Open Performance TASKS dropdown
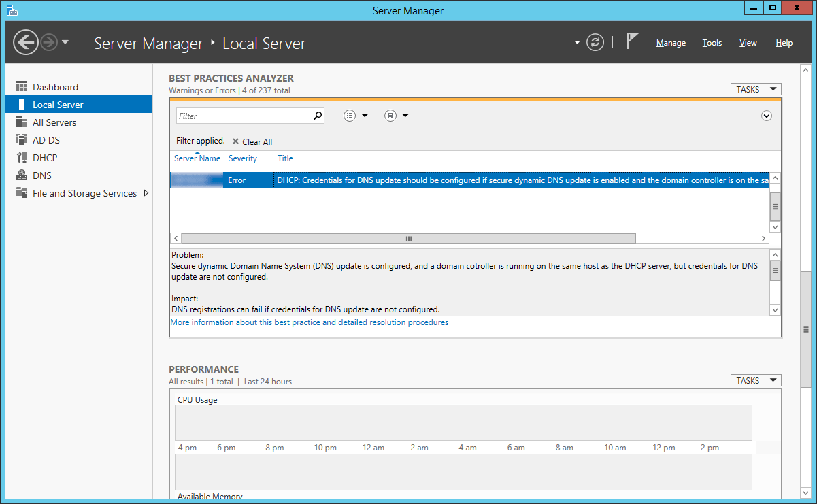Screen dimensions: 817x504 [755, 380]
